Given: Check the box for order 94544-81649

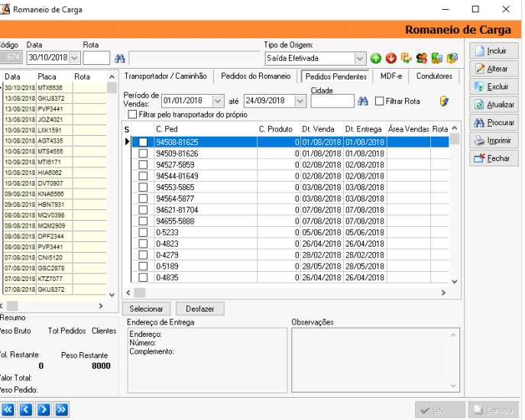Looking at the screenshot, I should click(x=143, y=176).
